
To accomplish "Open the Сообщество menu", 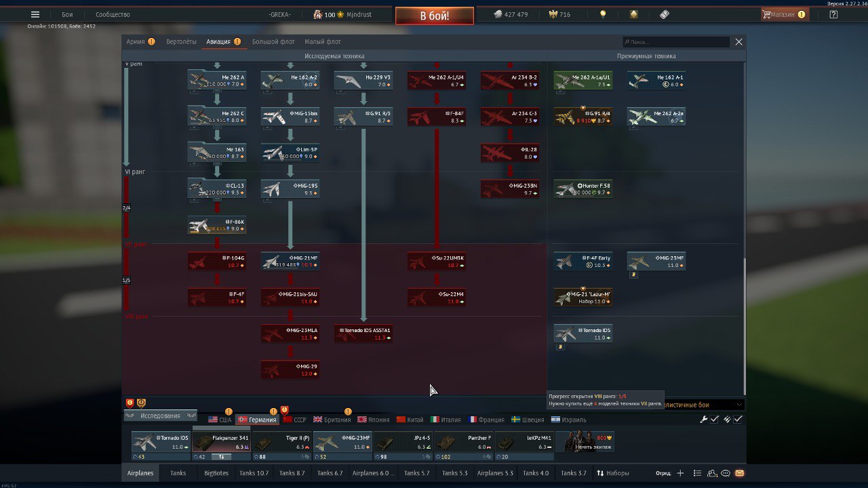I will (x=113, y=14).
